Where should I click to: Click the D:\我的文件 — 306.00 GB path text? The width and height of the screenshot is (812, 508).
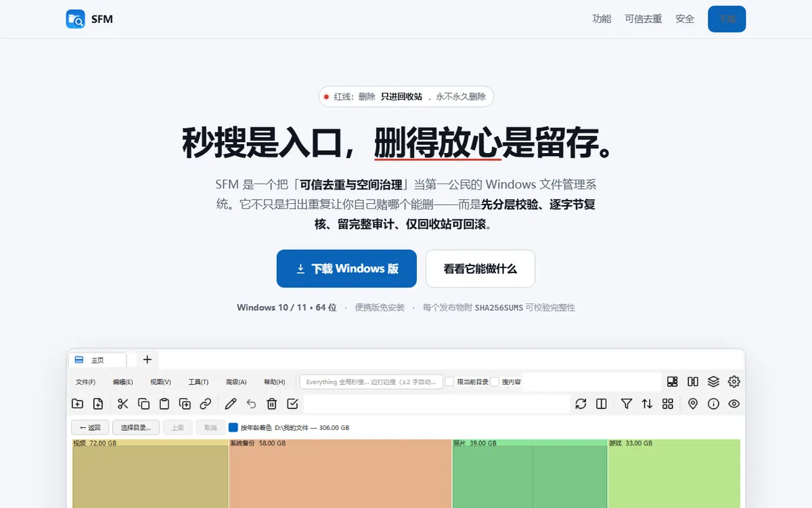[312, 427]
